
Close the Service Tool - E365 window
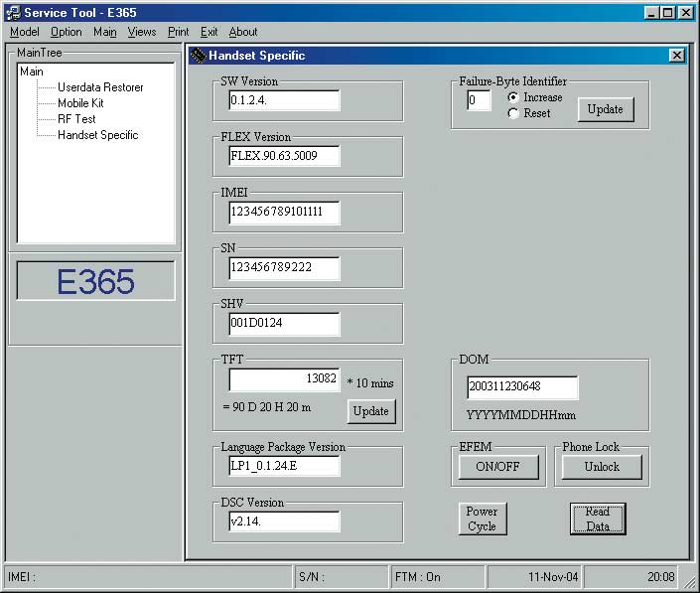point(686,13)
